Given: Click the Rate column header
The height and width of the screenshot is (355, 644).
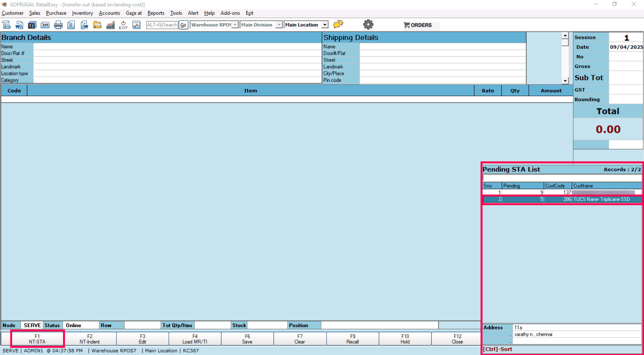Looking at the screenshot, I should pos(488,91).
